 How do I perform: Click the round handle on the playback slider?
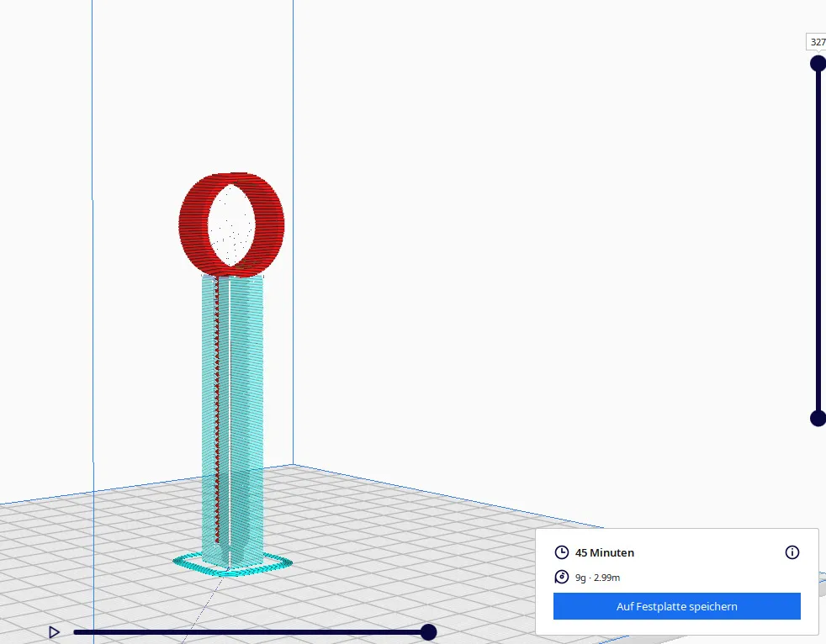pyautogui.click(x=429, y=632)
